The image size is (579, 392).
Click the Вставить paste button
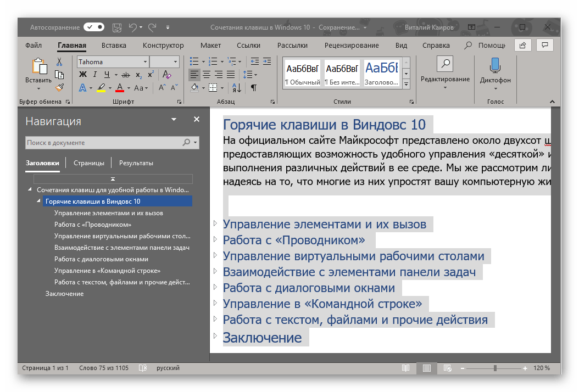point(38,75)
